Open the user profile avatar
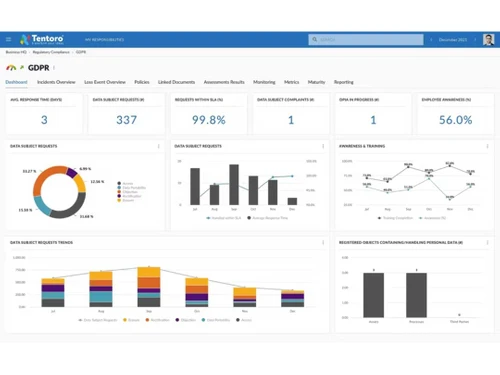 [x=489, y=40]
